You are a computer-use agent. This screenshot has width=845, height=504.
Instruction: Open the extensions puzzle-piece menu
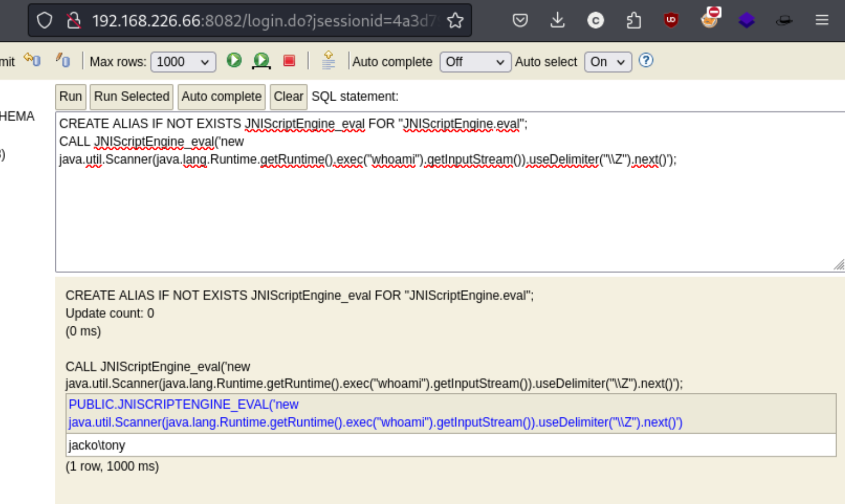(633, 21)
